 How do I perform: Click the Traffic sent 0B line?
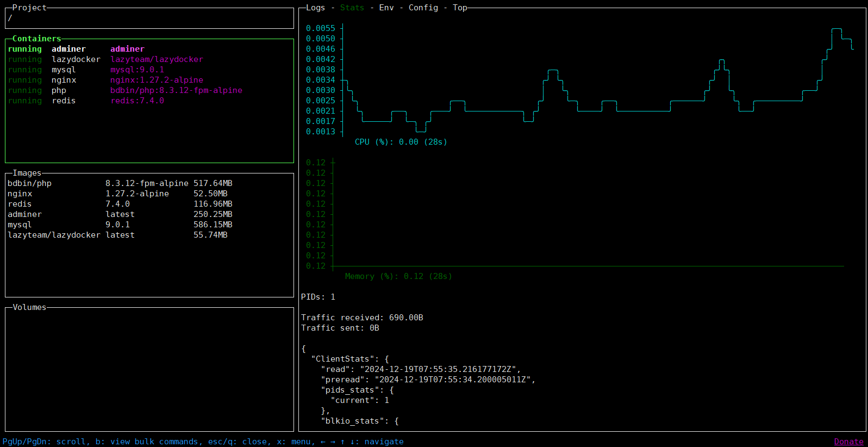point(340,328)
